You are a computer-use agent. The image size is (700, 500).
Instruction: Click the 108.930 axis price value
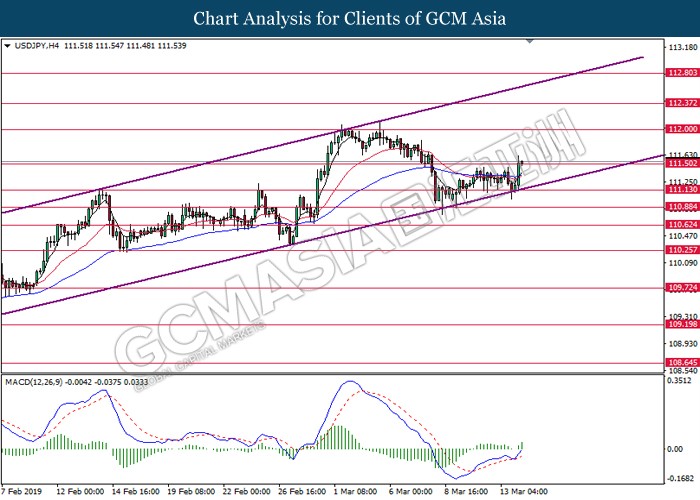683,344
